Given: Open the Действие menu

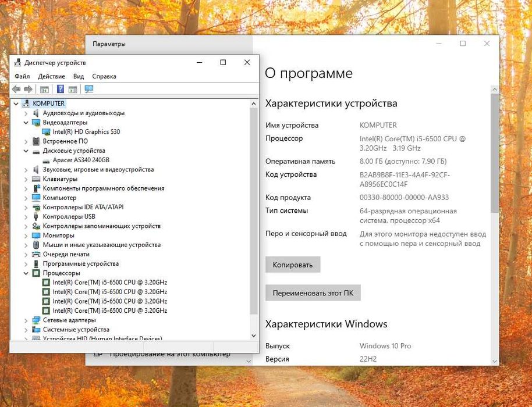Looking at the screenshot, I should pyautogui.click(x=51, y=76).
